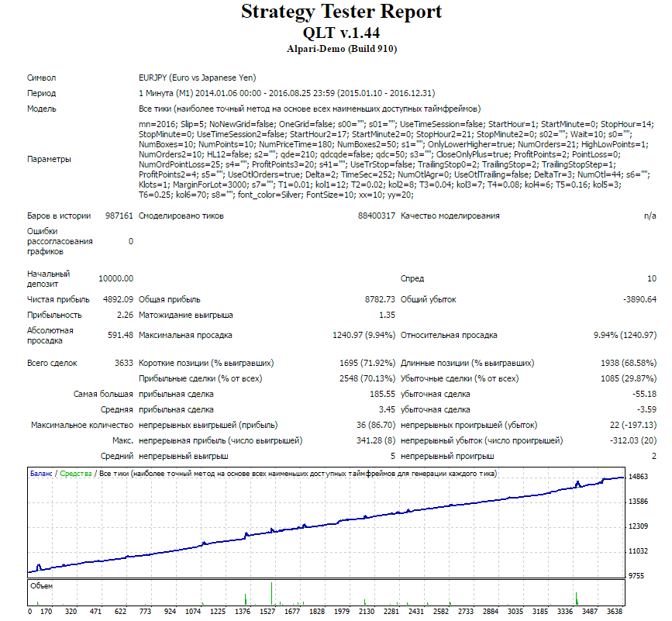This screenshot has width=672, height=621.
Task: Click x-axis tick label 1527
Action: click(x=267, y=611)
